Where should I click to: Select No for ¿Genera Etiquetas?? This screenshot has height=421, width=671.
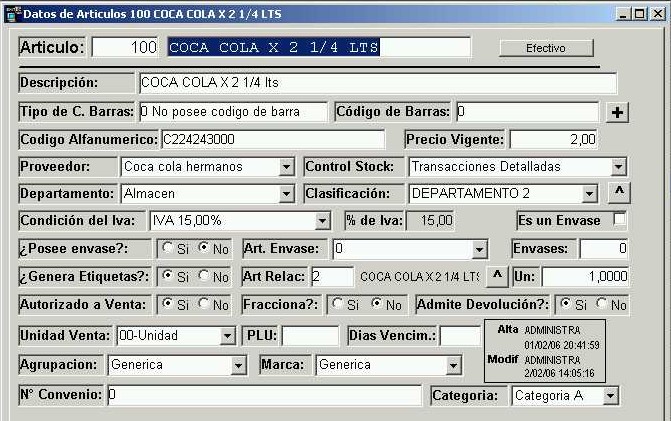tap(203, 276)
